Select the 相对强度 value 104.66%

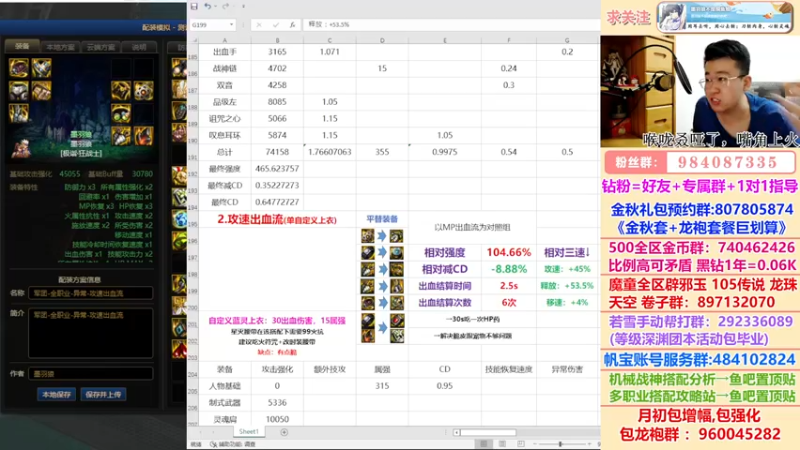coord(509,253)
